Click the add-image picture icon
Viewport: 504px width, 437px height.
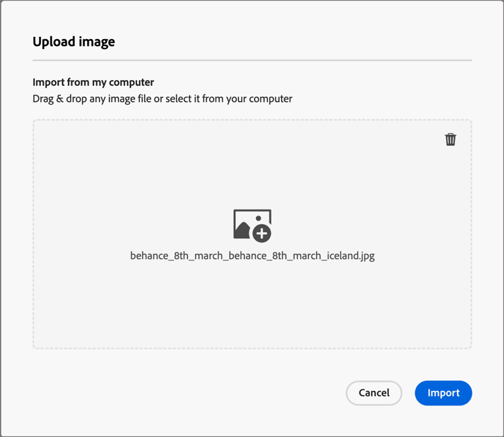coord(252,226)
